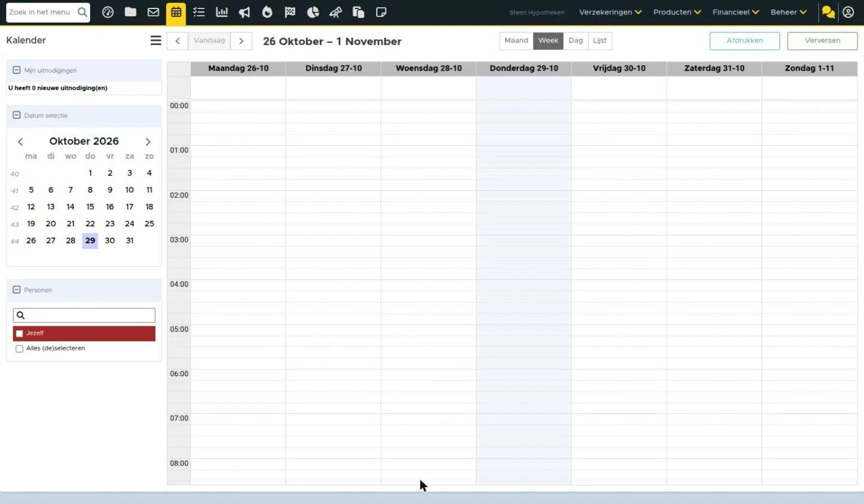Screen dimensions: 864x504
Task: Open the checkered flag icon
Action: (290, 12)
